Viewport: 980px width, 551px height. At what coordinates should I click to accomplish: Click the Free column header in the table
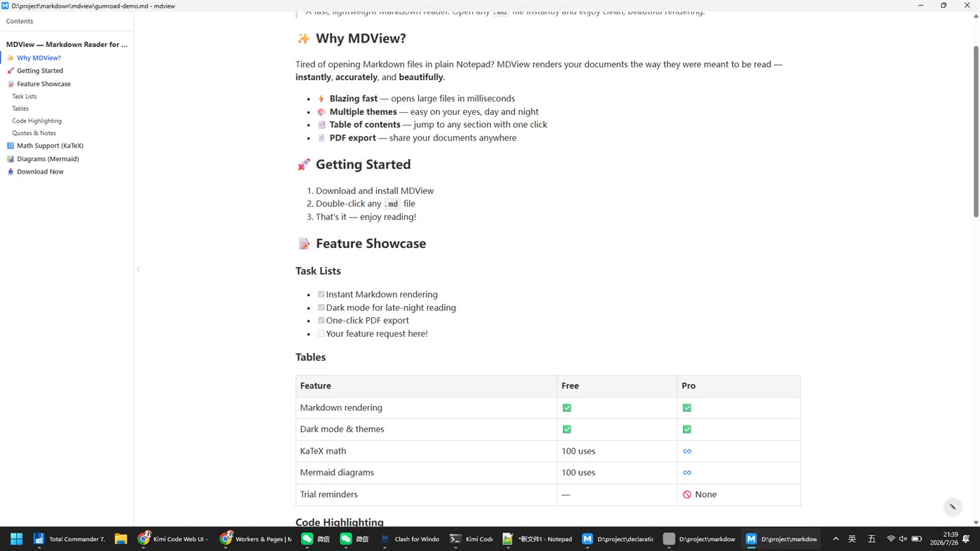click(616, 386)
